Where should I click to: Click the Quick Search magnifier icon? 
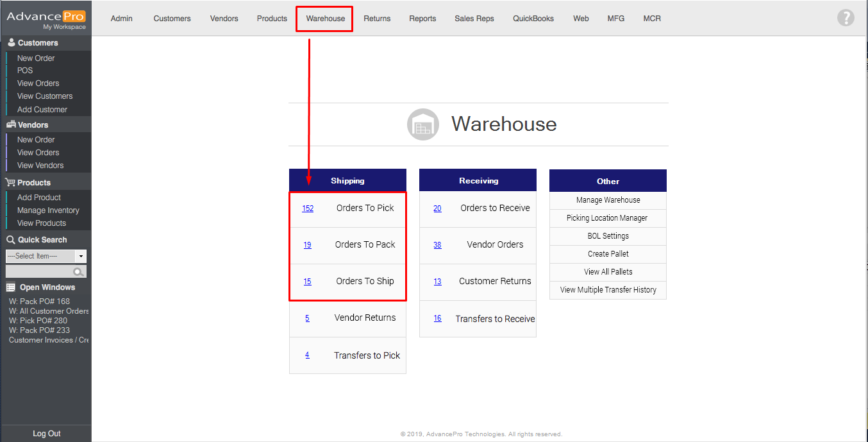click(x=78, y=272)
